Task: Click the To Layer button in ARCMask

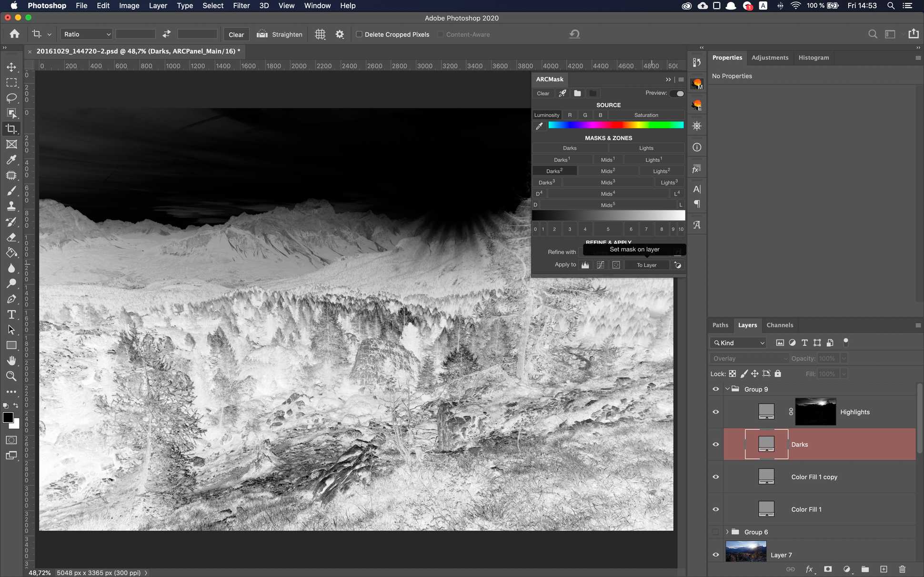Action: pos(646,265)
